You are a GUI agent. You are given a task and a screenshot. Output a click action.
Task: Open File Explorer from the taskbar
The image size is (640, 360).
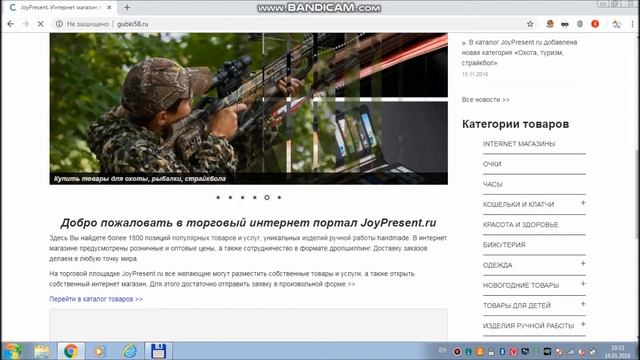click(42, 351)
